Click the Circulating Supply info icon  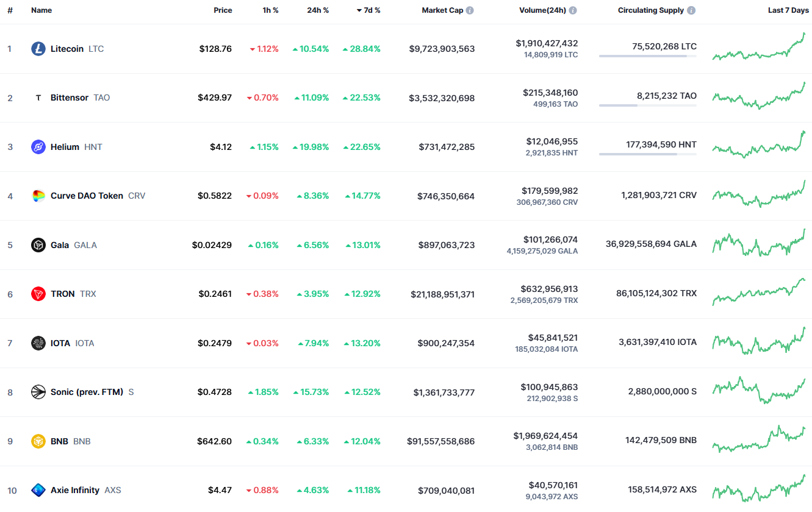[x=691, y=10]
